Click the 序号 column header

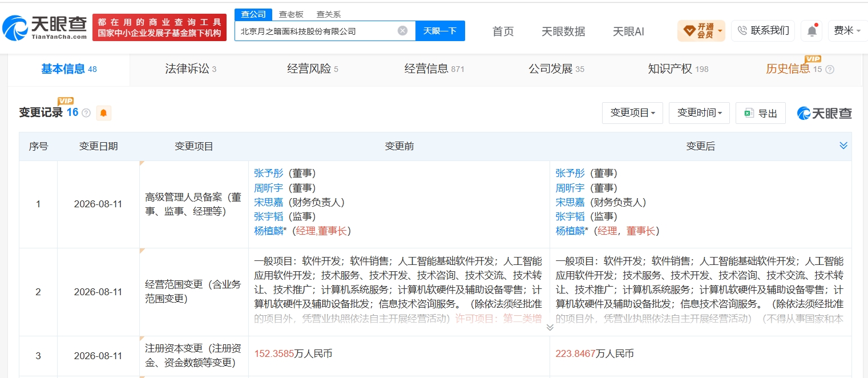(38, 146)
